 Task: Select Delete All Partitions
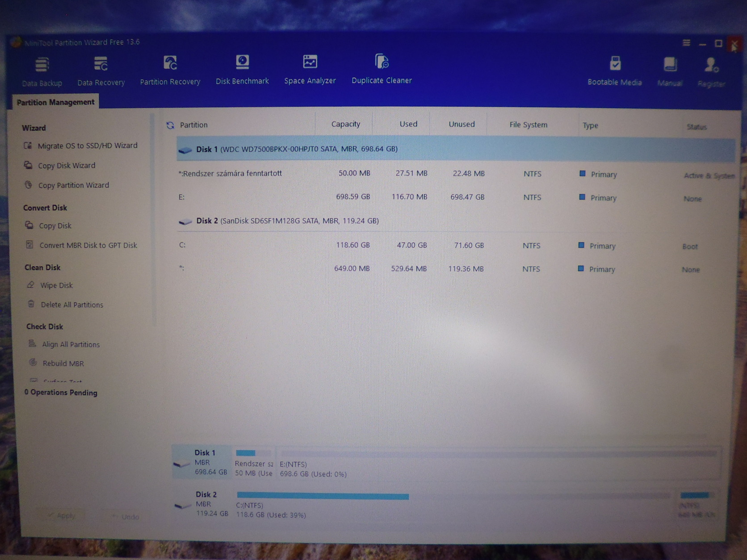pos(72,305)
